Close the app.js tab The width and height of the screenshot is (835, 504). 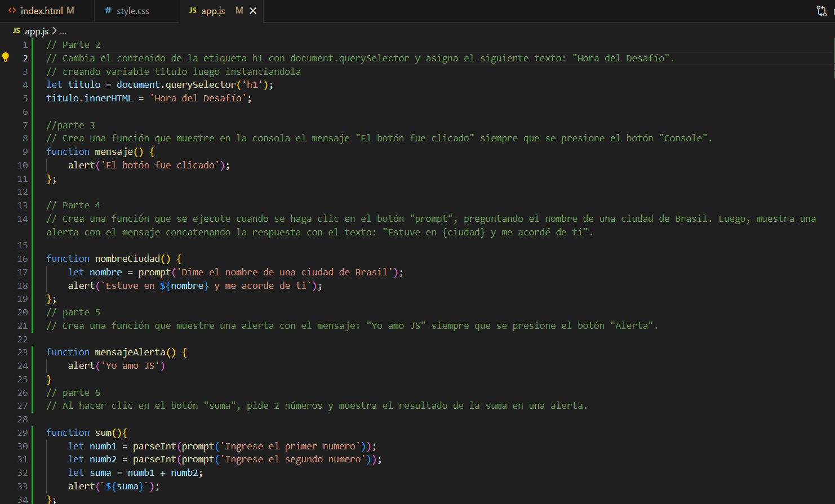[253, 11]
